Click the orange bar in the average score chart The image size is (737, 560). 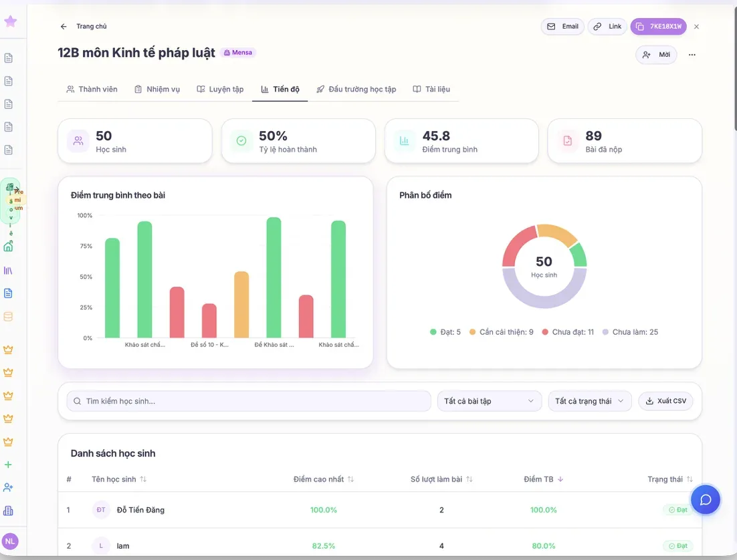click(x=241, y=305)
